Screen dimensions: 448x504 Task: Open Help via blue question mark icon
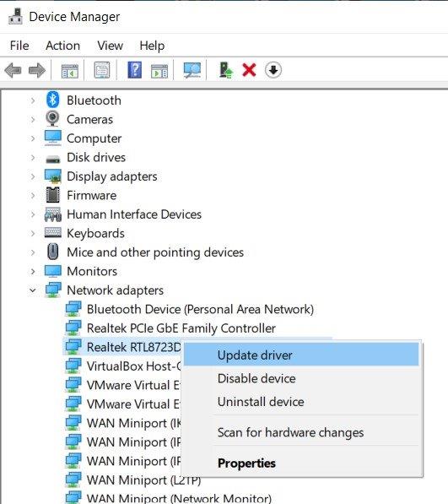click(x=134, y=70)
